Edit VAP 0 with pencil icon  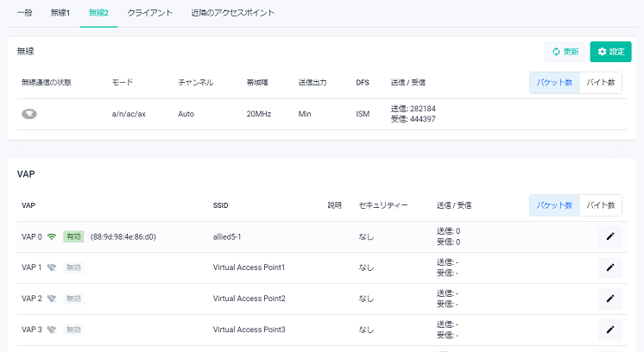[610, 236]
